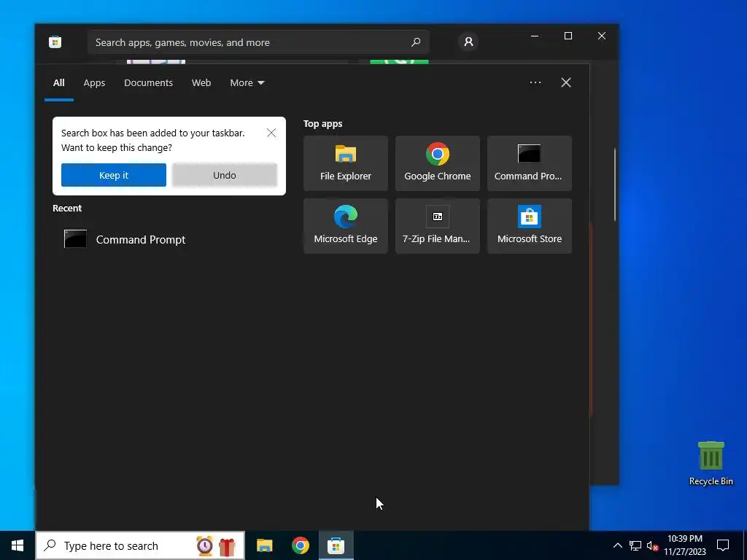Dismiss the search box notification
This screenshot has width=747, height=560.
coord(271,133)
